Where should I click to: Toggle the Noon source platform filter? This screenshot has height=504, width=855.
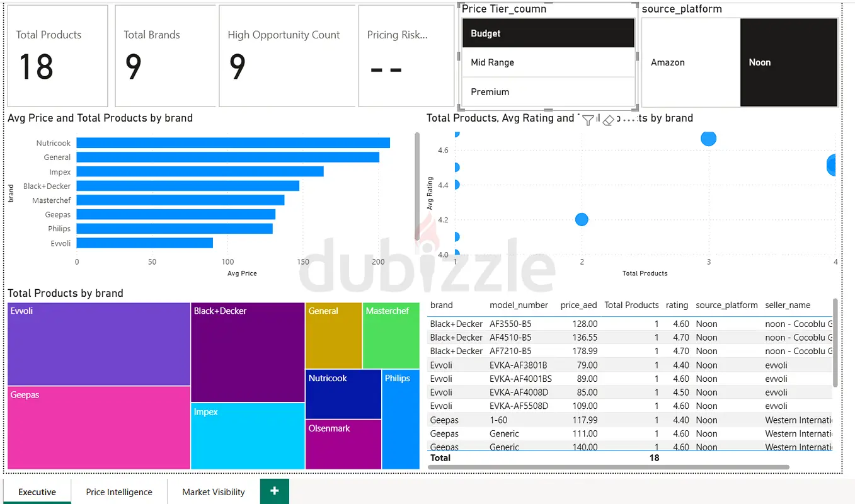point(789,62)
